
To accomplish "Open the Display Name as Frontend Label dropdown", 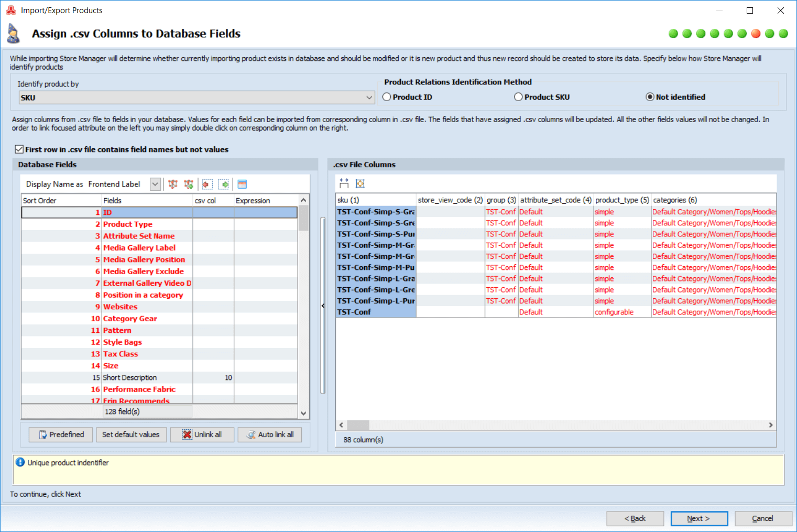I will 155,184.
